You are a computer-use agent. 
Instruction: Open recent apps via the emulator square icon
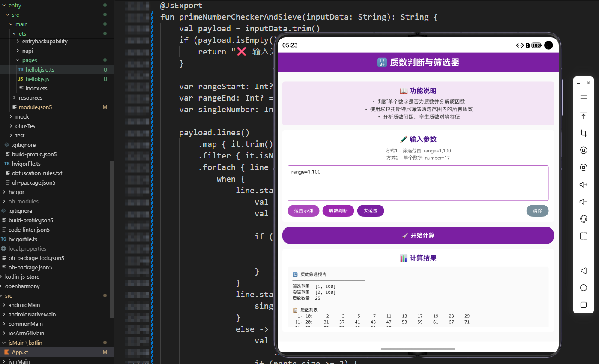click(x=583, y=305)
